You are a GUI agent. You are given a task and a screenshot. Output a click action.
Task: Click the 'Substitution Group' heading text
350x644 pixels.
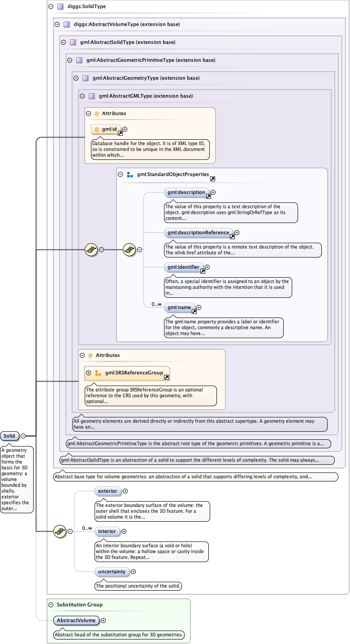tap(79, 605)
